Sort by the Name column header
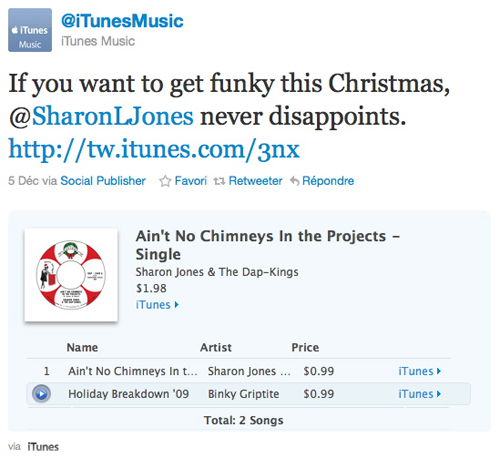Image resolution: width=500 pixels, height=458 pixels. pos(82,347)
